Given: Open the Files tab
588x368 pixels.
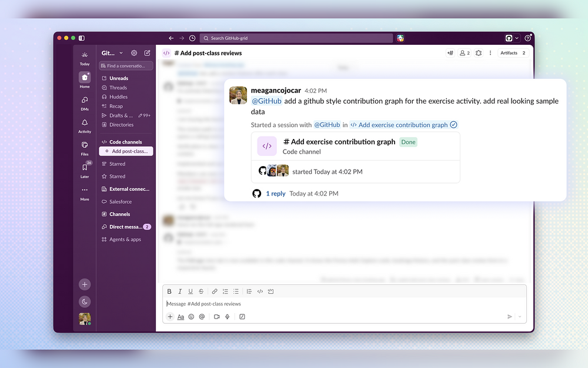Looking at the screenshot, I should (85, 148).
